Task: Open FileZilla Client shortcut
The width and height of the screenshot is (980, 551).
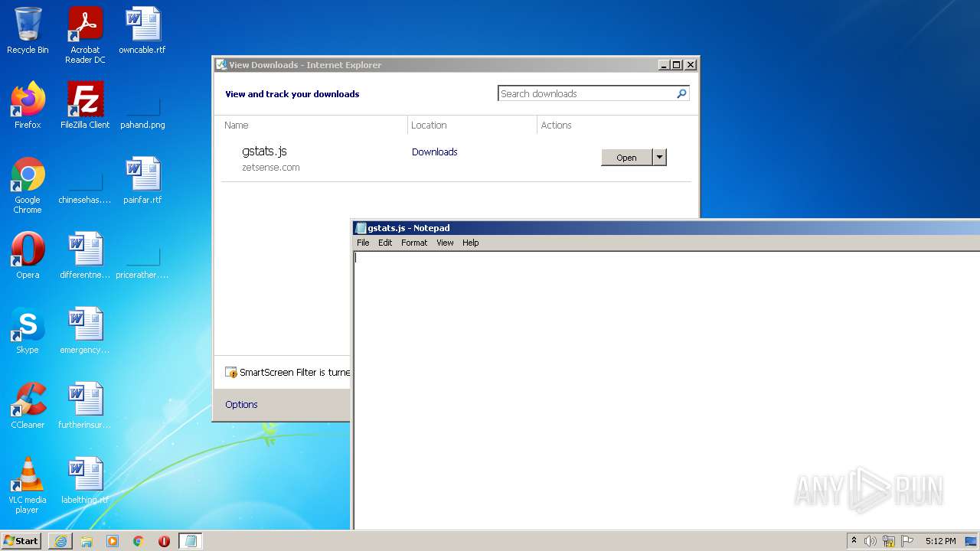Action: point(85,106)
